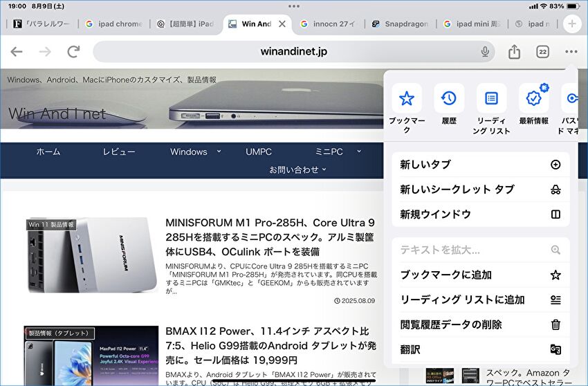The image size is (588, 386).
Task: Open the share sheet icon
Action: 514,52
